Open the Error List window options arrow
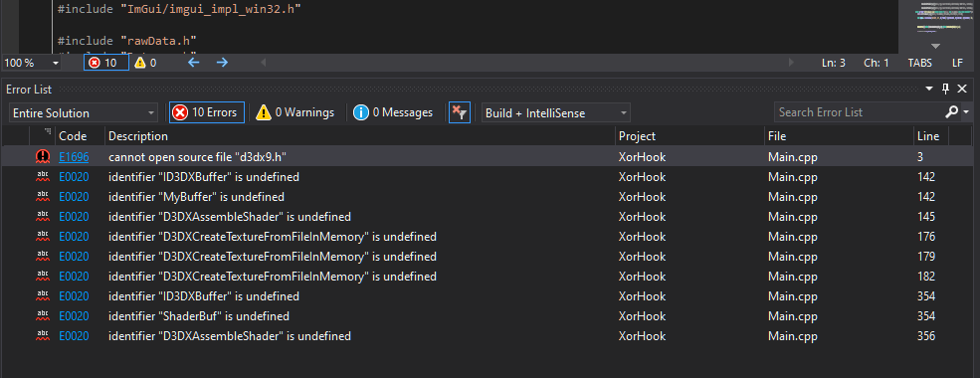Viewport: 980px width, 378px height. tap(929, 90)
